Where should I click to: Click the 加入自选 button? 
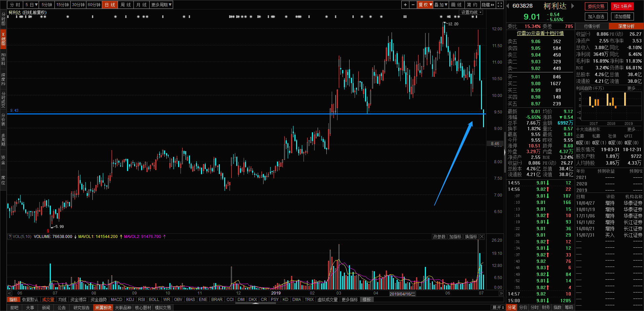(596, 16)
